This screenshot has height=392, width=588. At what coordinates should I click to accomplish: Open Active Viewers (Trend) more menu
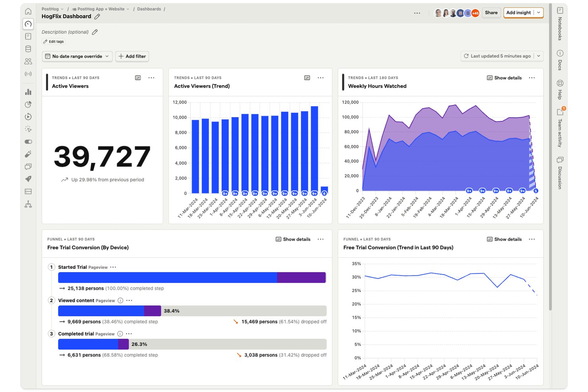point(321,78)
